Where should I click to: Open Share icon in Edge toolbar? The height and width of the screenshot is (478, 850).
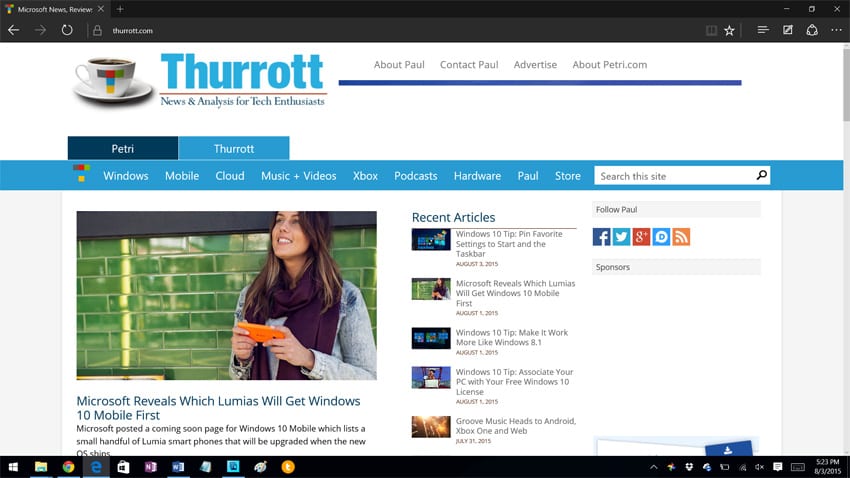(812, 30)
